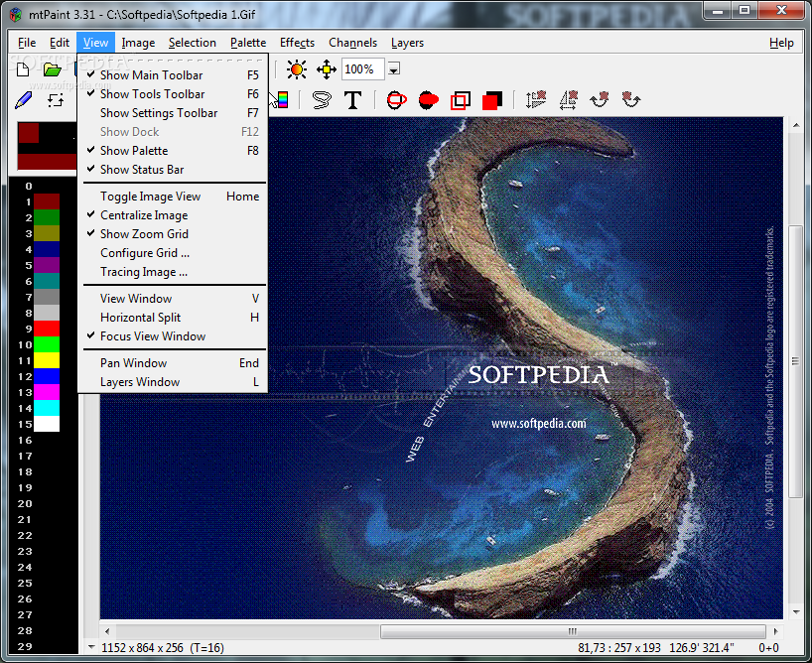Toggle Show Tools Toolbar option
This screenshot has height=663, width=812.
point(173,93)
